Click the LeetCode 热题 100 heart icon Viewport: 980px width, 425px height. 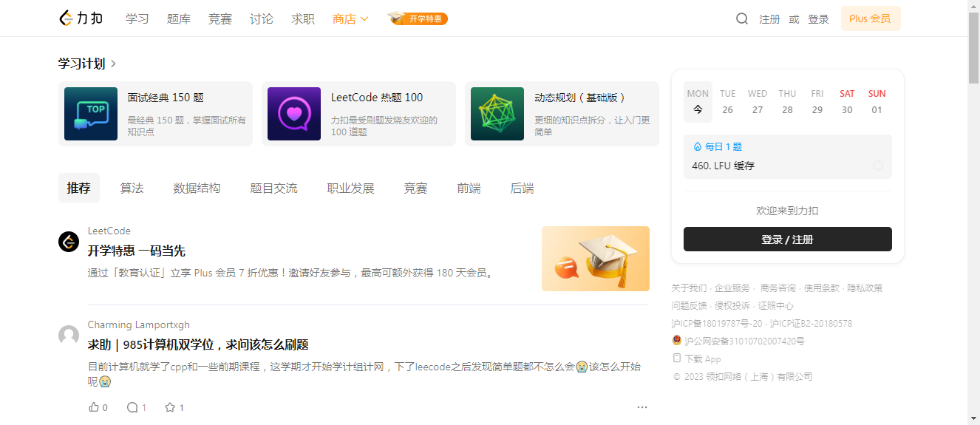(294, 114)
